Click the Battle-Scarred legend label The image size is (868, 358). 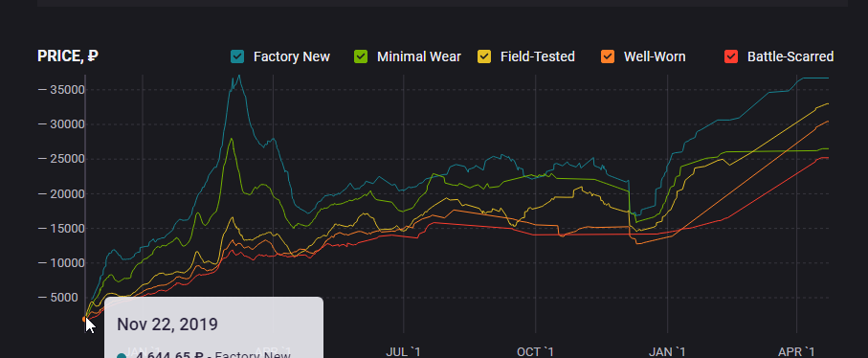(790, 56)
